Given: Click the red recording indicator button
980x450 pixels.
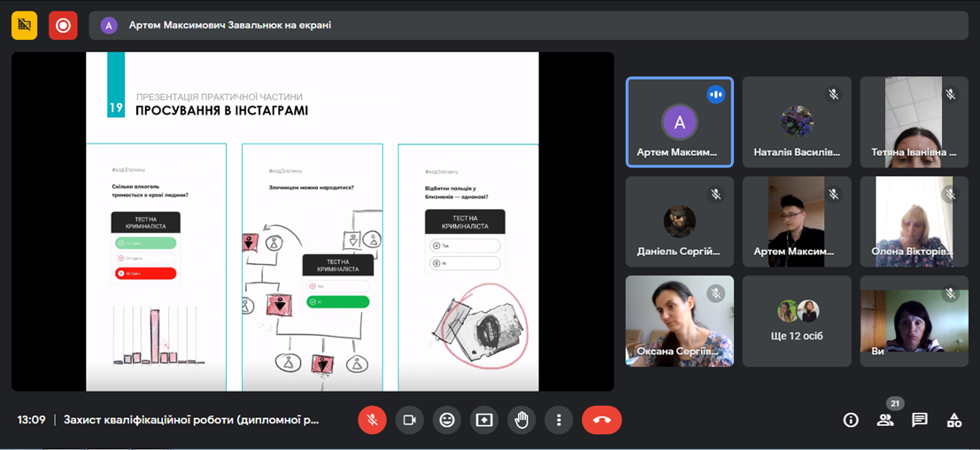Looking at the screenshot, I should (x=63, y=26).
